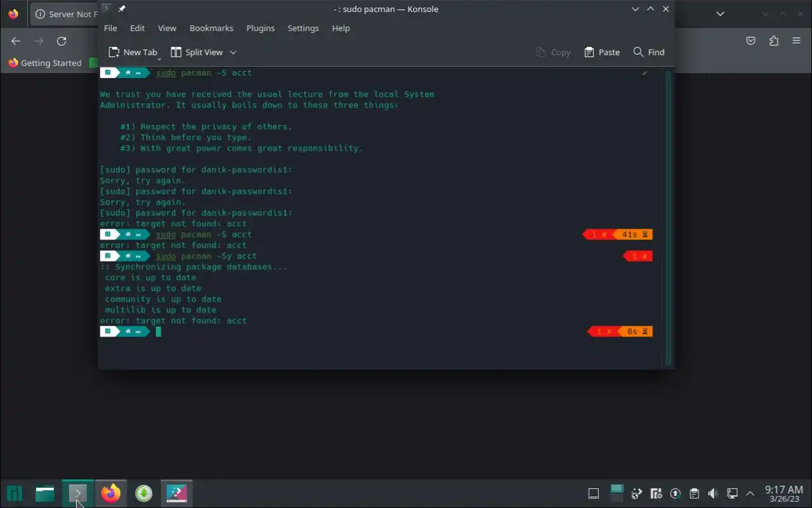The height and width of the screenshot is (508, 812).
Task: Click the 'core is up to date' line
Action: click(150, 277)
